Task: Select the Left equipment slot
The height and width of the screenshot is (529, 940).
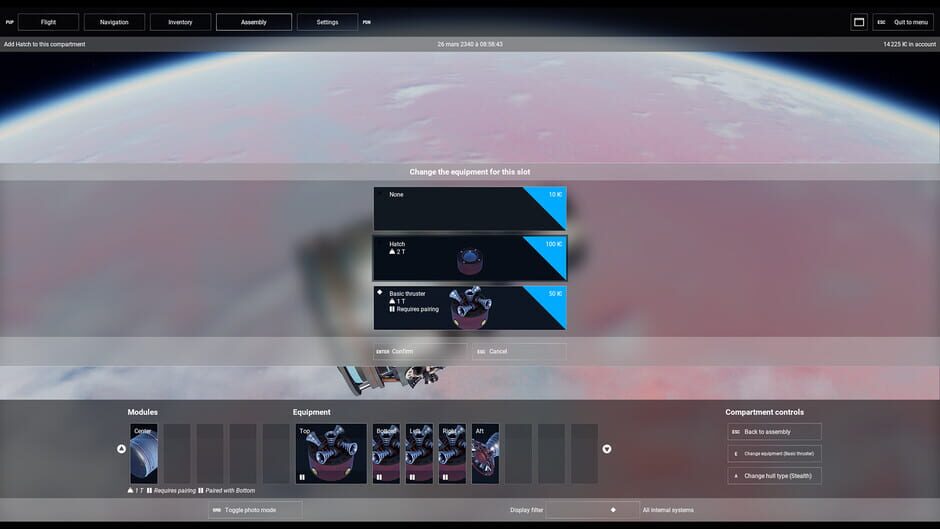Action: pyautogui.click(x=419, y=453)
